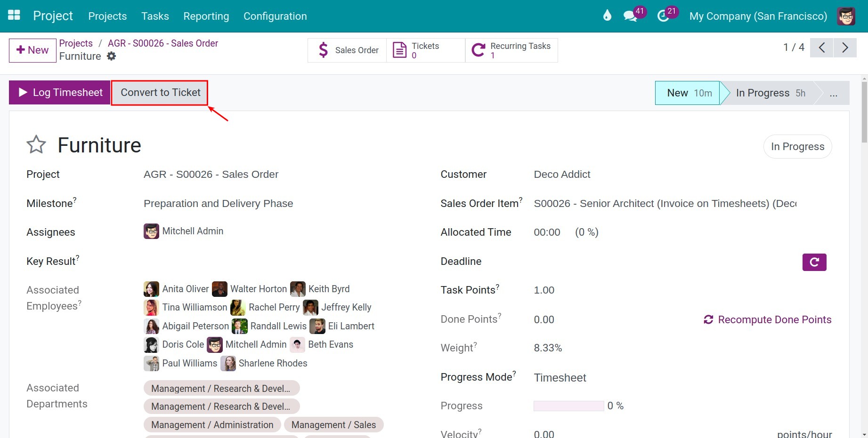Go to next record arrow

point(845,48)
